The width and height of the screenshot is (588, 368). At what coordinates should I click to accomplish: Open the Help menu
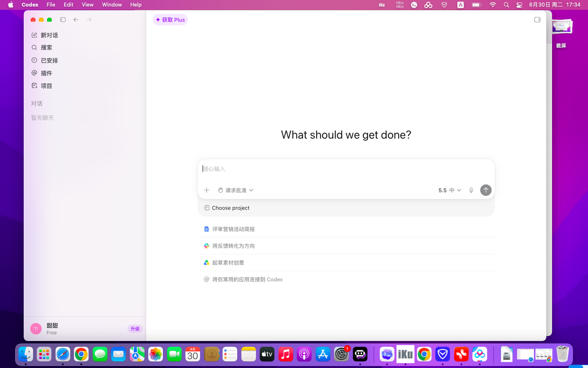(x=136, y=5)
